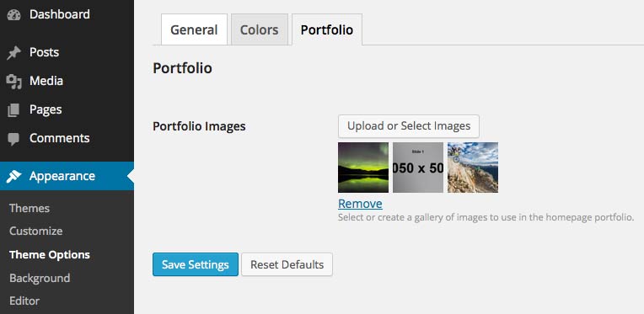Click Upload or Select Images button
The width and height of the screenshot is (644, 314).
click(x=409, y=125)
